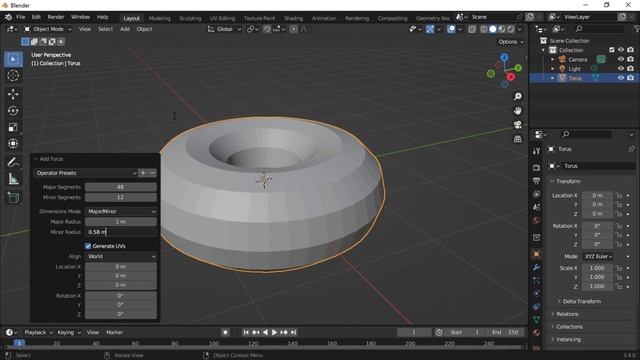The height and width of the screenshot is (360, 640).
Task: Play the animation forward
Action: (274, 332)
